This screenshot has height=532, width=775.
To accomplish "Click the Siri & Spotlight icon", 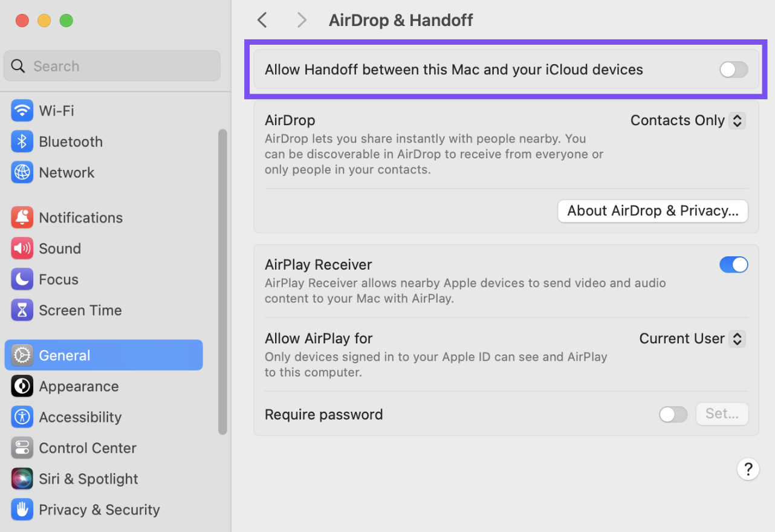I will click(x=22, y=479).
